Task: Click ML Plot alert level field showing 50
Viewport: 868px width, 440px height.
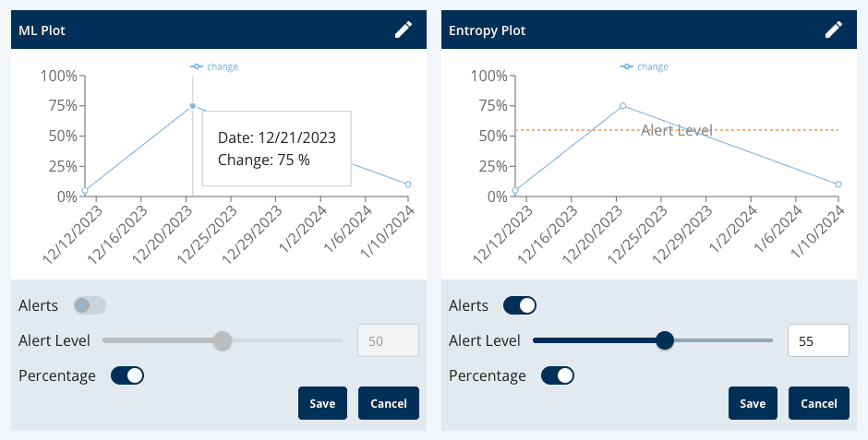Action: (x=388, y=340)
